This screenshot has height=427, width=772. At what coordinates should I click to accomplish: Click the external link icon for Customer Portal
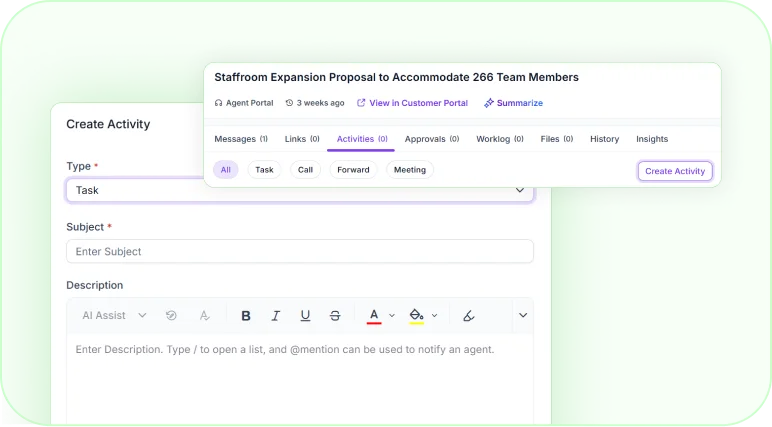click(x=361, y=103)
